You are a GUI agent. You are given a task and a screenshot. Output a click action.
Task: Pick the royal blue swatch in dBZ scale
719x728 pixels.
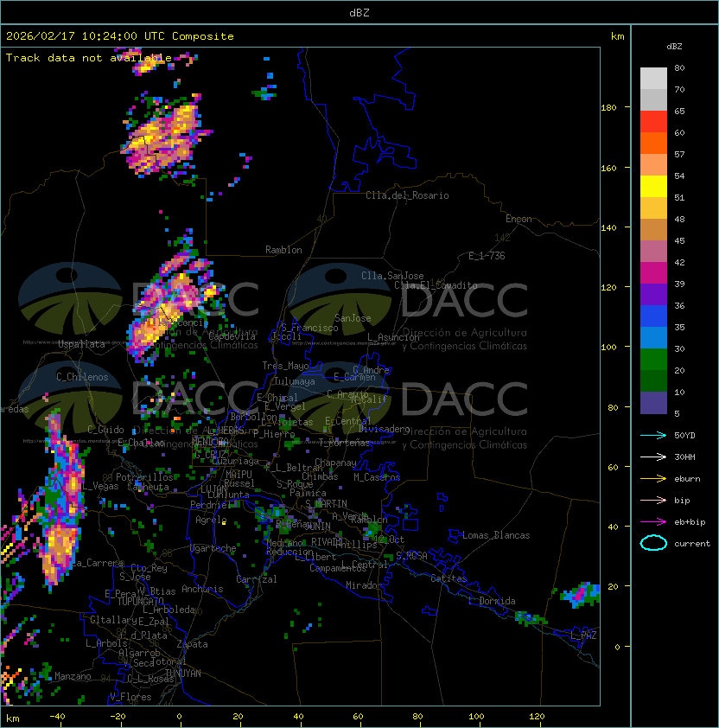[653, 316]
